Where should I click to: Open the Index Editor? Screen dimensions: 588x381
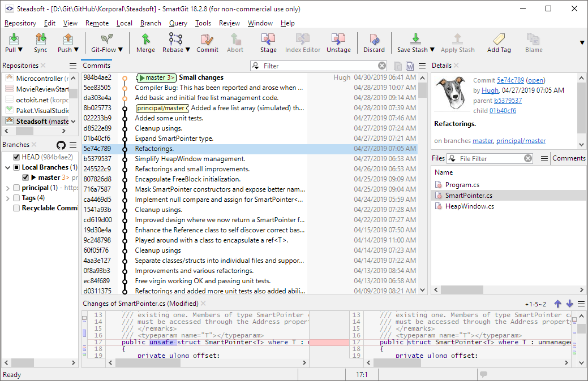[x=303, y=42]
